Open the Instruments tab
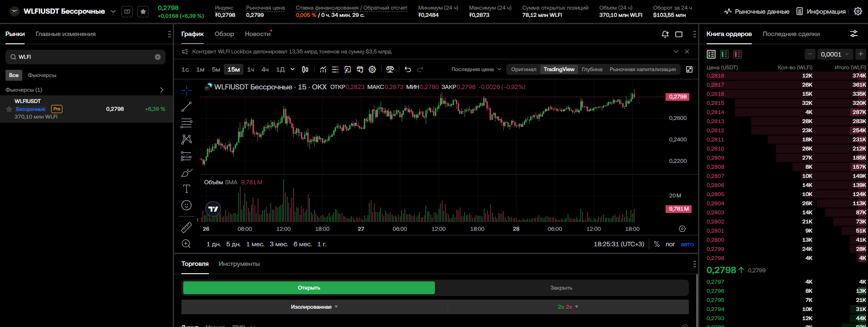Image resolution: width=868 pixels, height=327 pixels. 239,264
